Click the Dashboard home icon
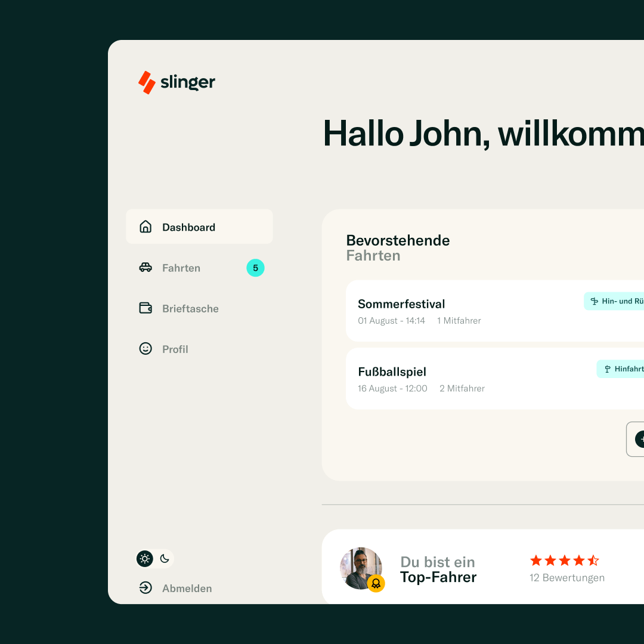644x644 pixels. pos(145,227)
